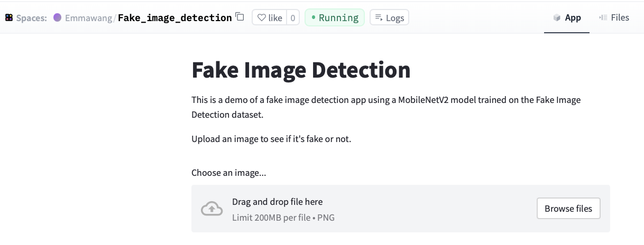The width and height of the screenshot is (644, 245).
Task: Click the lines icon inside the Logs button
Action: click(379, 17)
